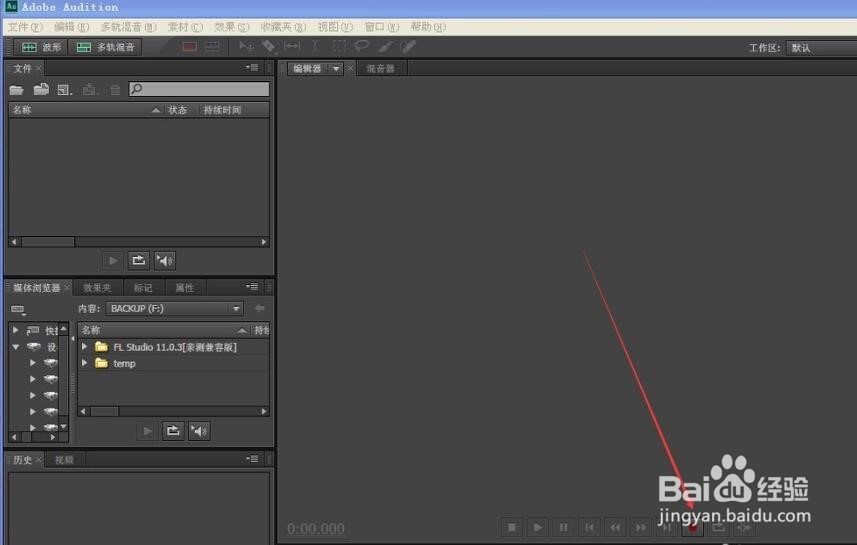This screenshot has width=857, height=545.
Task: Open the 多轨混音 menu in menu bar
Action: (128, 27)
